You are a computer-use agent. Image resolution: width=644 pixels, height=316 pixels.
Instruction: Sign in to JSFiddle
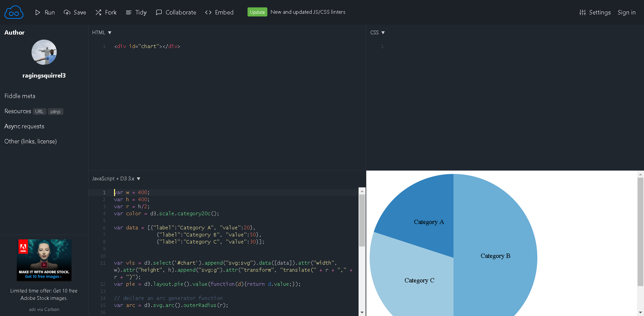(627, 12)
